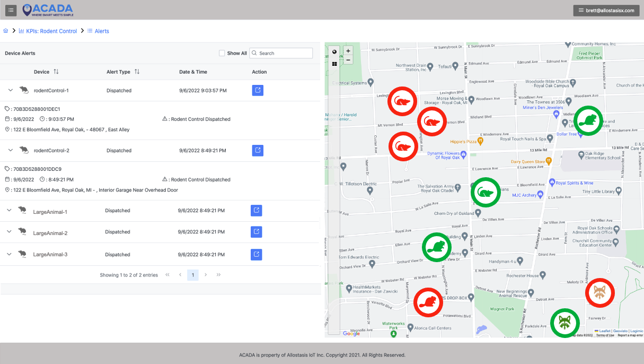Collapse the rodentControl-1 row details
This screenshot has height=364, width=644.
pyautogui.click(x=9, y=90)
